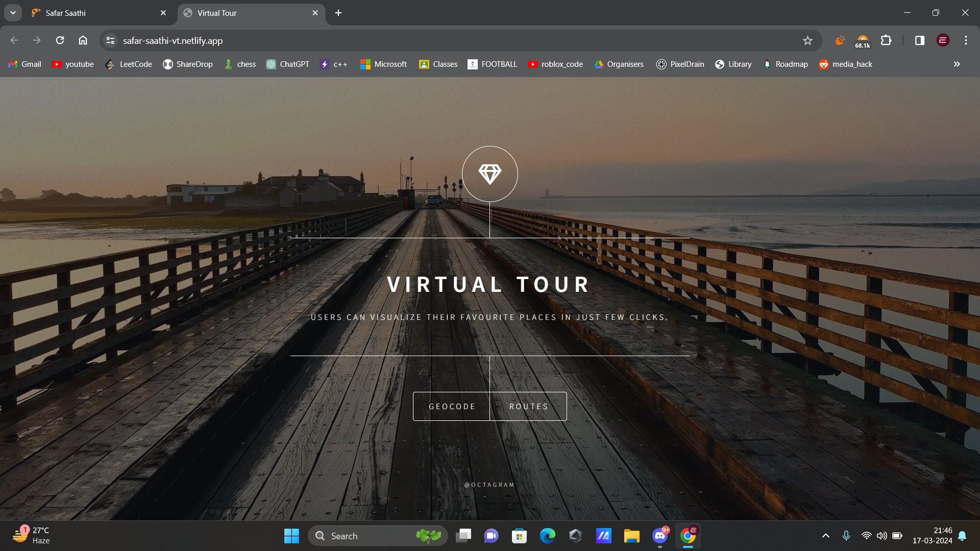Open ChatGPT bookmark

click(288, 64)
